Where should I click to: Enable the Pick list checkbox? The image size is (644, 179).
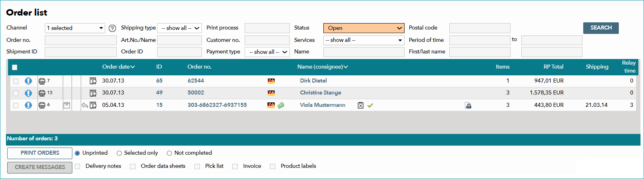click(x=197, y=166)
